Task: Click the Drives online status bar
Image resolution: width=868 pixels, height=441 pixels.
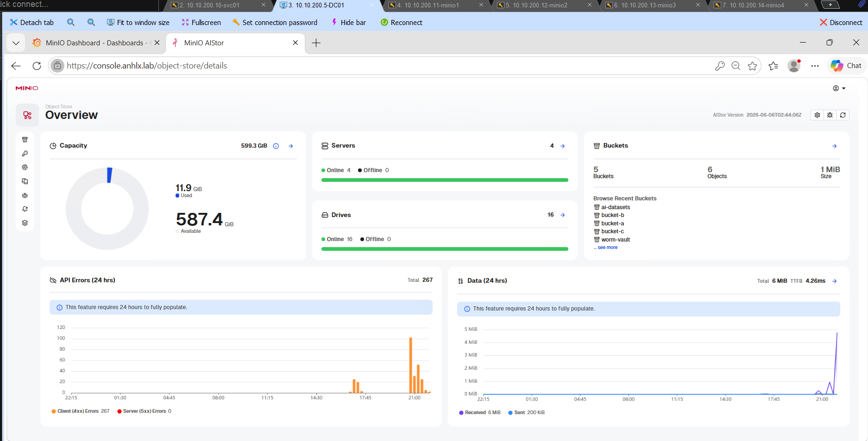Action: click(445, 249)
